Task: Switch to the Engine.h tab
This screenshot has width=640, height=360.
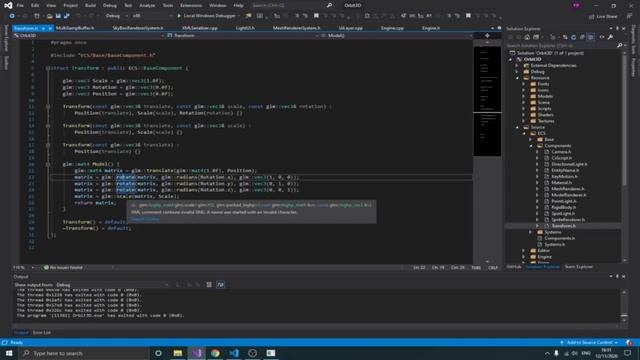Action: [431, 28]
